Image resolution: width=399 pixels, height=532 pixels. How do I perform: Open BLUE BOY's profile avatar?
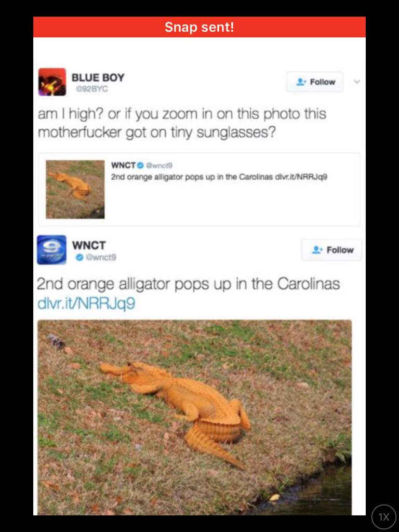click(52, 82)
